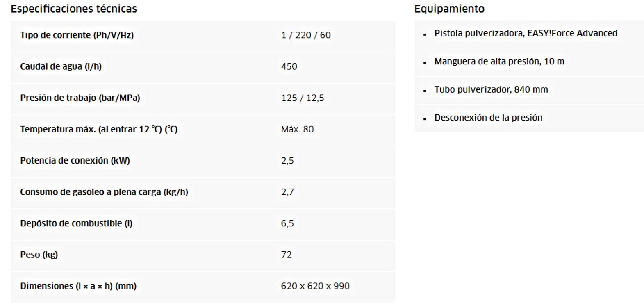Image resolution: width=644 pixels, height=303 pixels.
Task: Click the value 1 / 220 / 60
Action: (306, 35)
